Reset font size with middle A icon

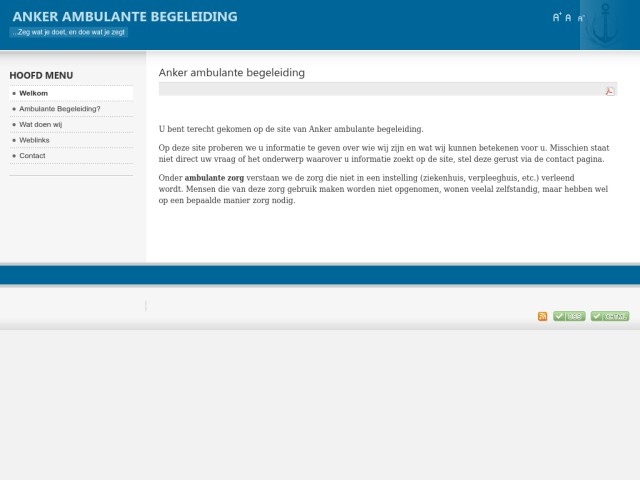click(569, 17)
